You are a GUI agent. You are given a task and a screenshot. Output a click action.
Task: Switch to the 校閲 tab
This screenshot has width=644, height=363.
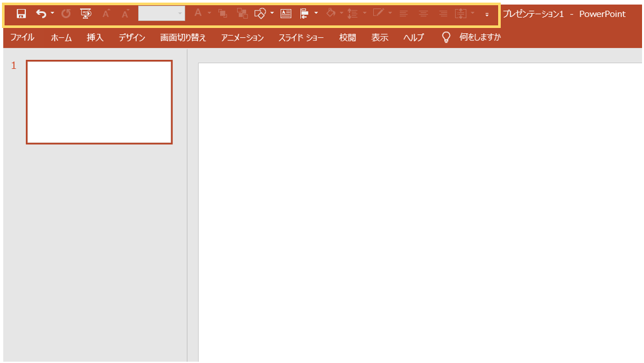348,38
